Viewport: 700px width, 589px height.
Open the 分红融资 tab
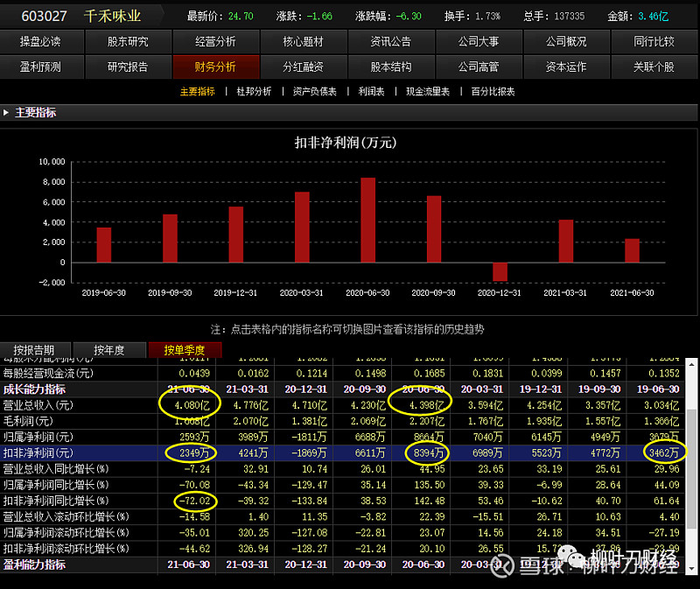coord(304,67)
